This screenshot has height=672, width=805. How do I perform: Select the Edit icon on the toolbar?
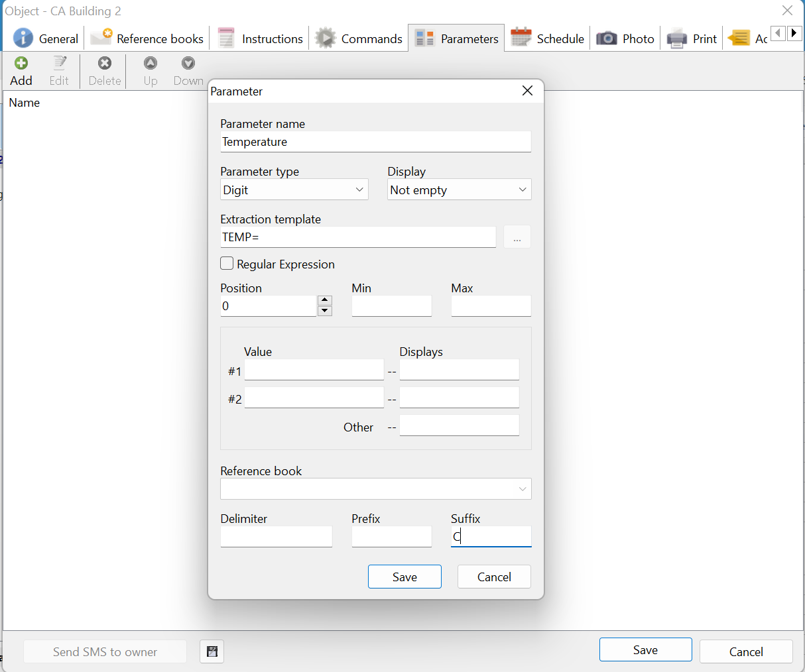click(x=60, y=63)
